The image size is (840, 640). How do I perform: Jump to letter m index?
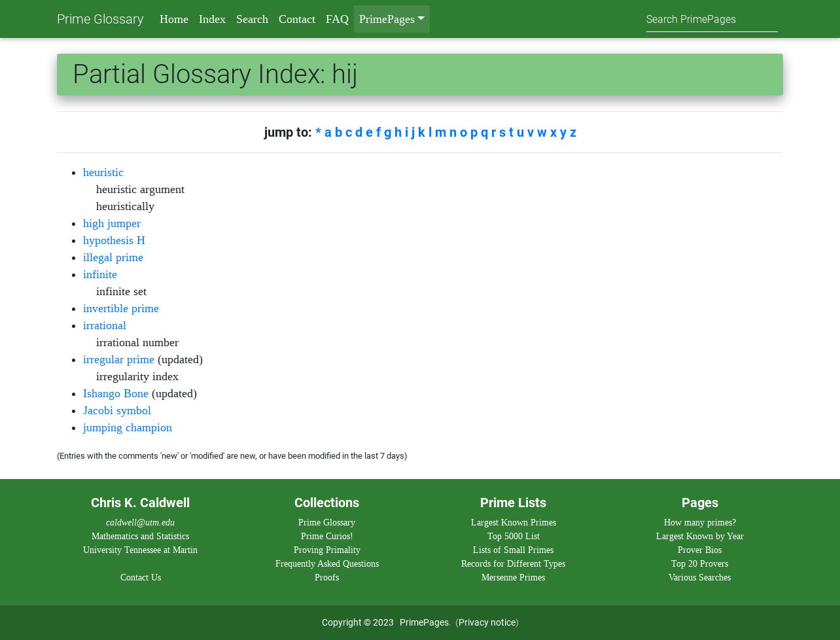click(x=440, y=133)
